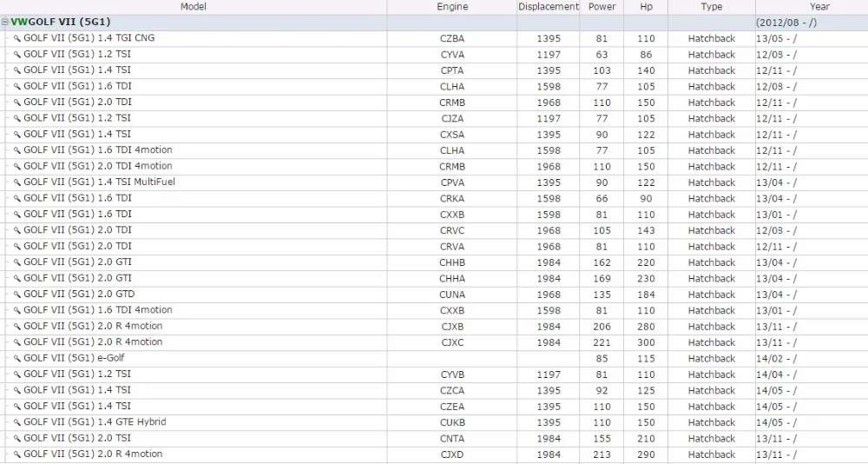Image resolution: width=868 pixels, height=464 pixels.
Task: Select model text 'GOLF VII (5G1) e-Golf'
Action: click(x=74, y=358)
